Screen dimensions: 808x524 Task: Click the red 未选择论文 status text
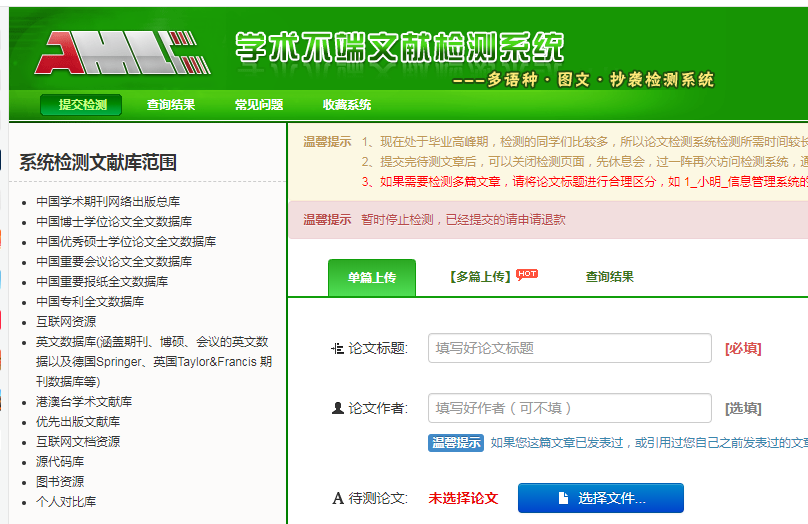point(463,498)
